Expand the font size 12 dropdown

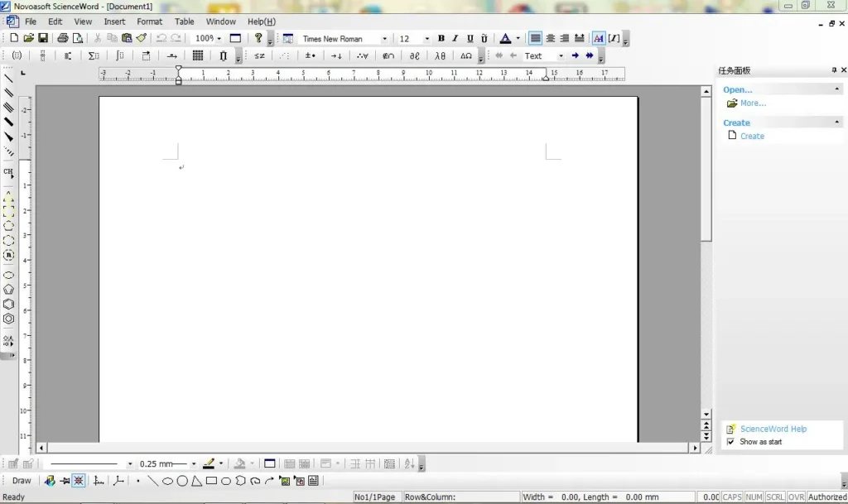[426, 39]
